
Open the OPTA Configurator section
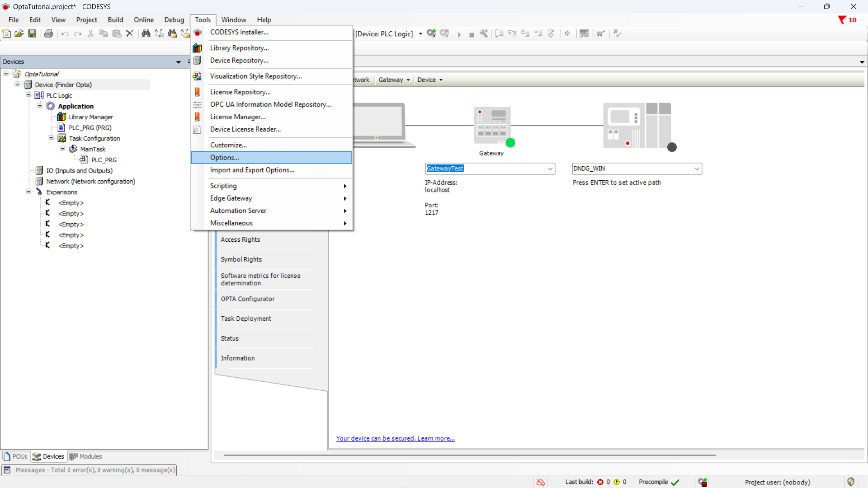248,299
